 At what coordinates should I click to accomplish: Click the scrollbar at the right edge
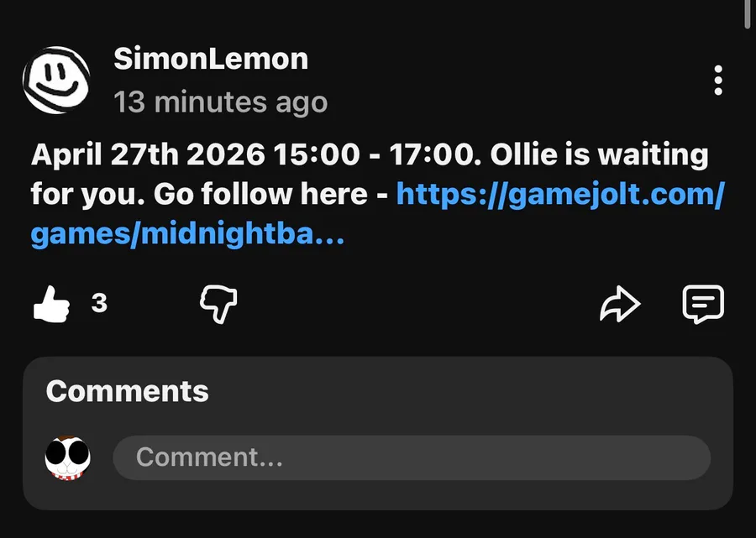point(748,13)
